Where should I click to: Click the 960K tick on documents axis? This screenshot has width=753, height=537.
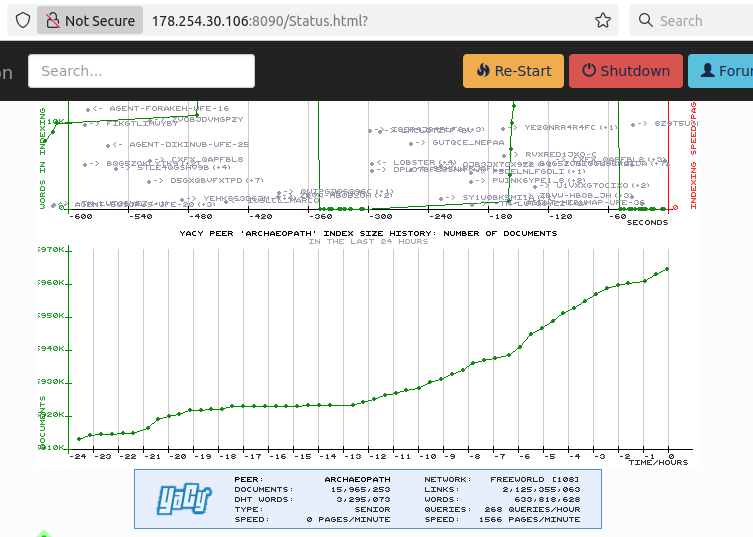(51, 282)
